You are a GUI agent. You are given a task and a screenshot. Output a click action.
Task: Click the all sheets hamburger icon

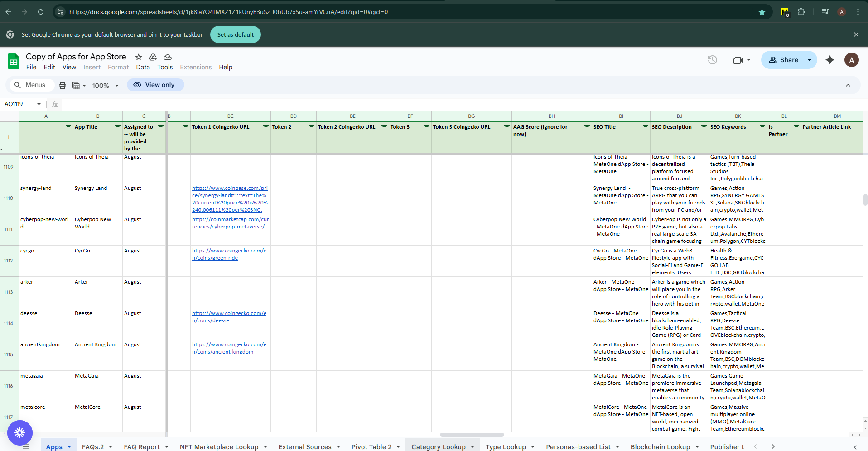click(26, 447)
